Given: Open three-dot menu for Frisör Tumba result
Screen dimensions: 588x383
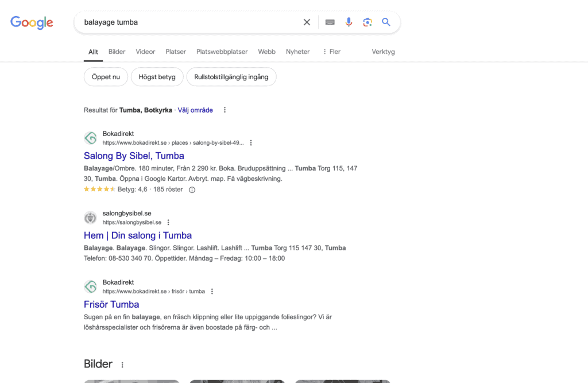Looking at the screenshot, I should pyautogui.click(x=212, y=291).
